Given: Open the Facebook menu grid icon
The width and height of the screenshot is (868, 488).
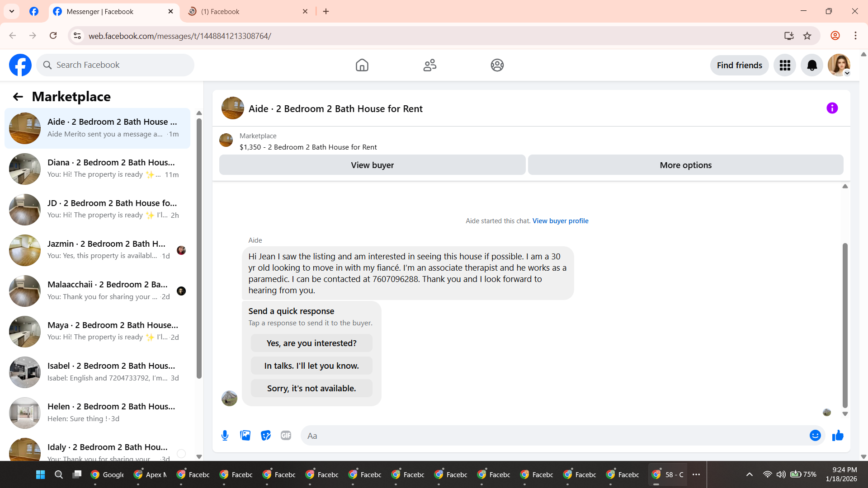Looking at the screenshot, I should pyautogui.click(x=785, y=66).
